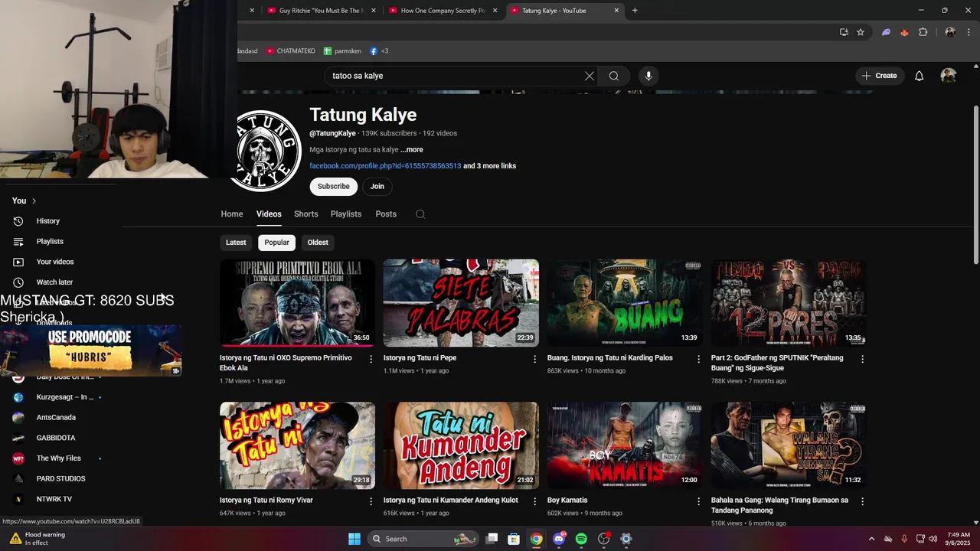Viewport: 980px width, 551px height.
Task: Open the CHATMATEKO bookmark
Action: coord(291,51)
